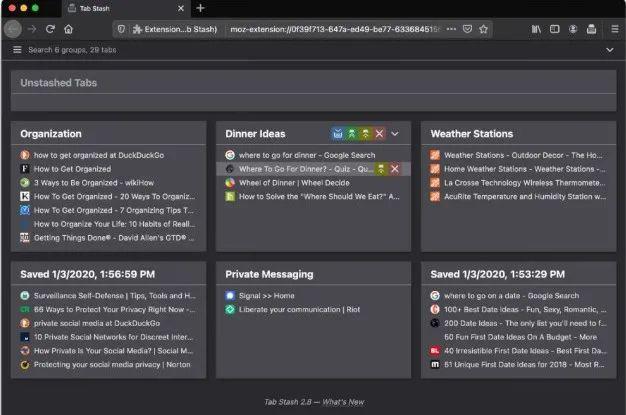Delete the 'Where To Go For Dinner?' stashed tab
Viewport: 626px width, 415px height.
coord(394,169)
